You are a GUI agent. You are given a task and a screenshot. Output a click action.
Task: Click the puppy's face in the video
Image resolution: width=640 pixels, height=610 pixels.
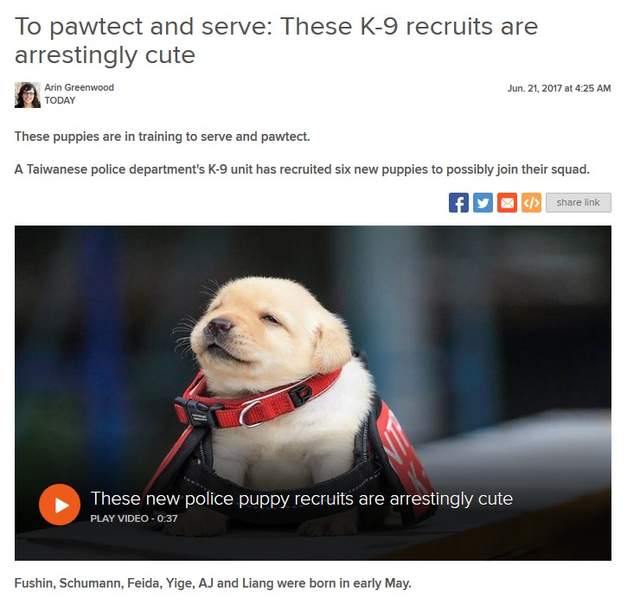pos(245,327)
